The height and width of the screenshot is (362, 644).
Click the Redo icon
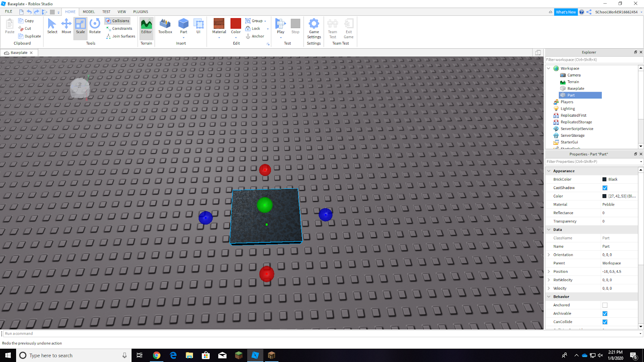point(37,12)
